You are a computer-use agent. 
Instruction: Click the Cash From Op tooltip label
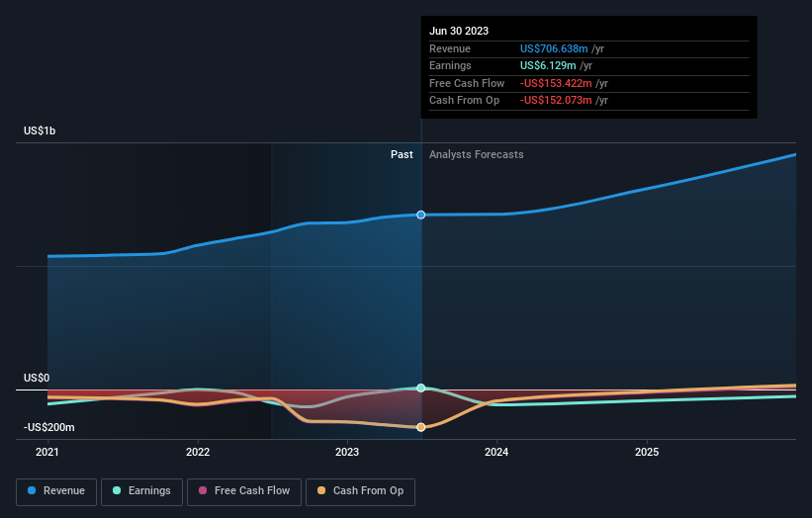pos(465,101)
